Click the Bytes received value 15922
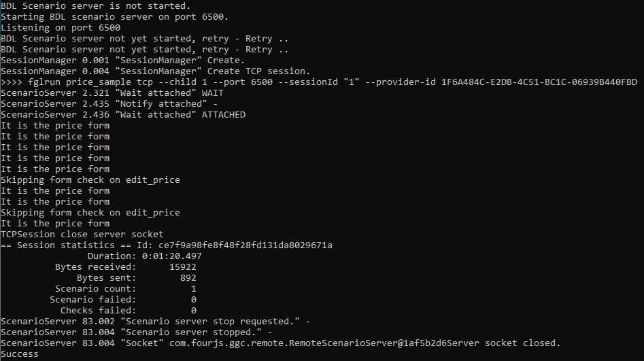The width and height of the screenshot is (644, 361). pyautogui.click(x=183, y=267)
